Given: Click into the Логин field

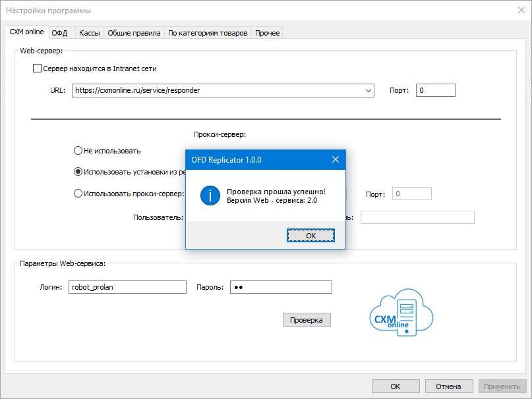Looking at the screenshot, I should click(x=128, y=287).
